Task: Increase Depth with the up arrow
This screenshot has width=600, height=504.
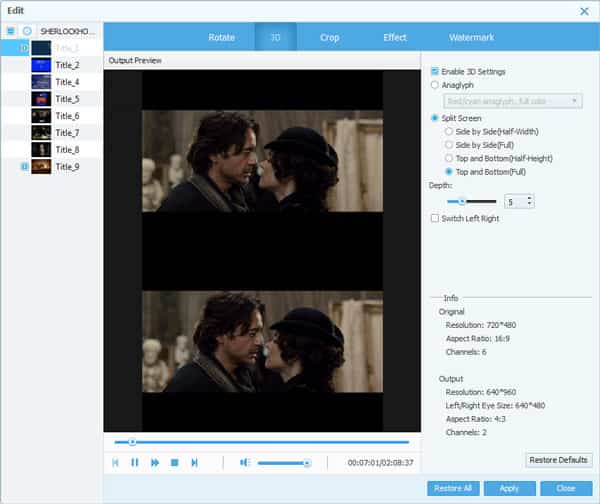Action: click(x=530, y=198)
